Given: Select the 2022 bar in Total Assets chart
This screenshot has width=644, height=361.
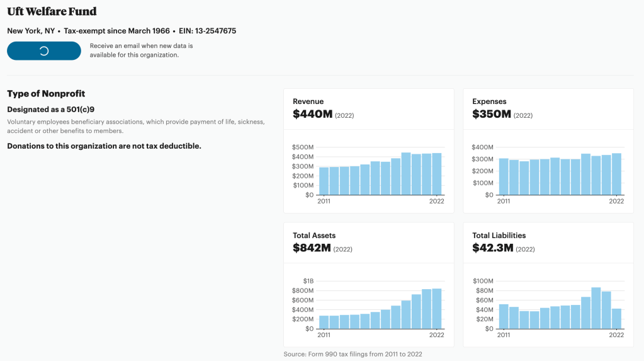Looking at the screenshot, I should pos(437,309).
